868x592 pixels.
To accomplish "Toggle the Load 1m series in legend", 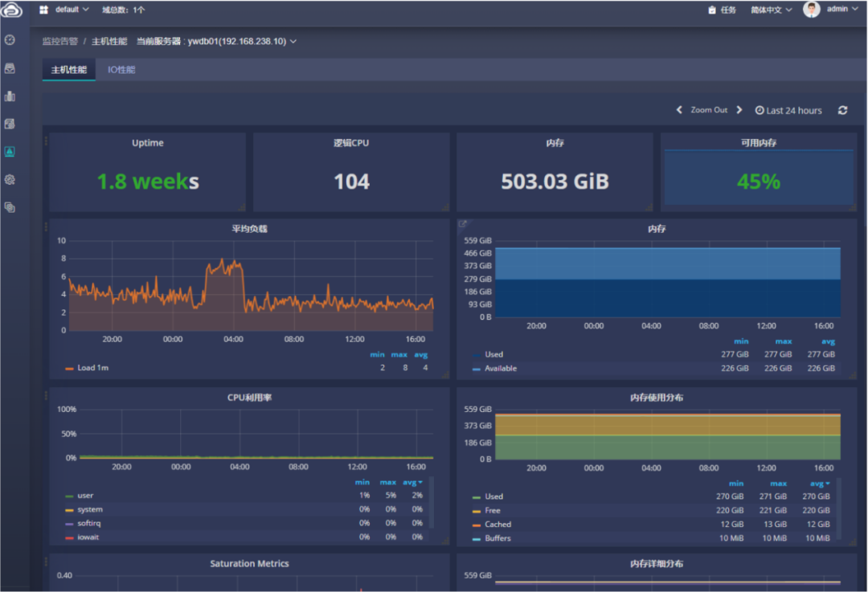I will tap(92, 368).
